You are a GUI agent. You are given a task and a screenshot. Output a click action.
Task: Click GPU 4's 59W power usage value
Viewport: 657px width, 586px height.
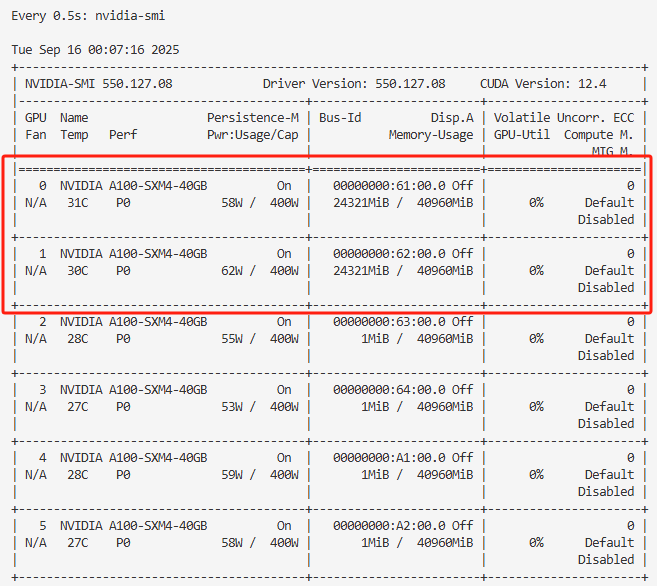point(233,474)
